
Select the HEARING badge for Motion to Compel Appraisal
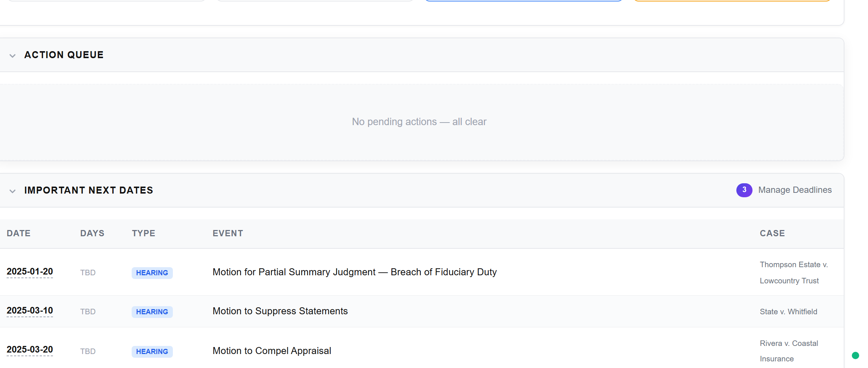point(152,351)
